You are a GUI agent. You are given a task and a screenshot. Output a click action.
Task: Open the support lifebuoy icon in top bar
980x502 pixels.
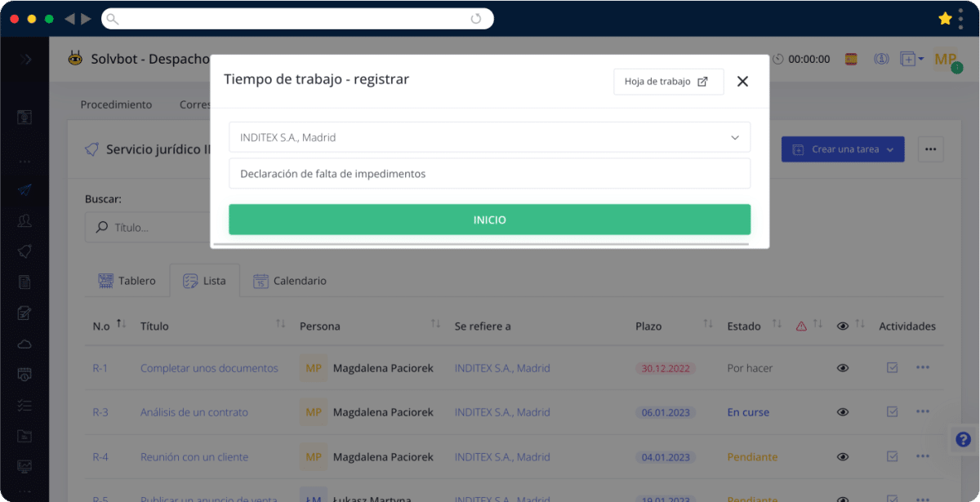pos(881,59)
